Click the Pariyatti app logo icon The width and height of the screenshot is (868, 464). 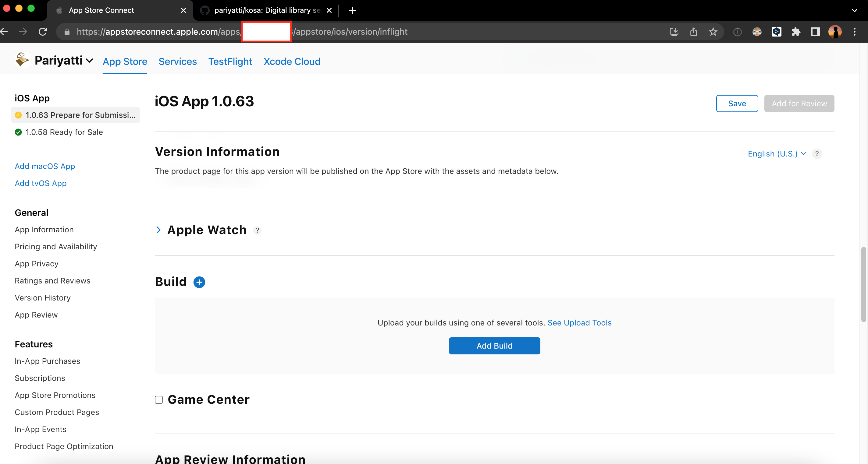pos(23,60)
